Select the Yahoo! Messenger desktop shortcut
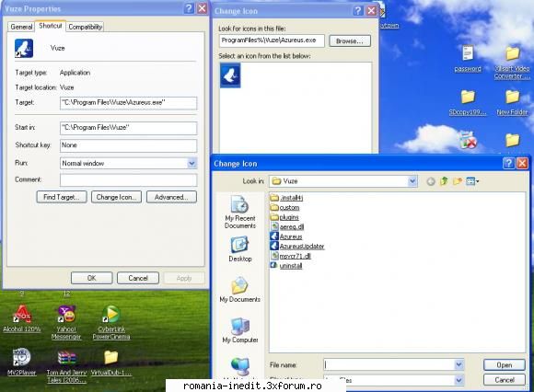The height and width of the screenshot is (392, 534). [66, 323]
